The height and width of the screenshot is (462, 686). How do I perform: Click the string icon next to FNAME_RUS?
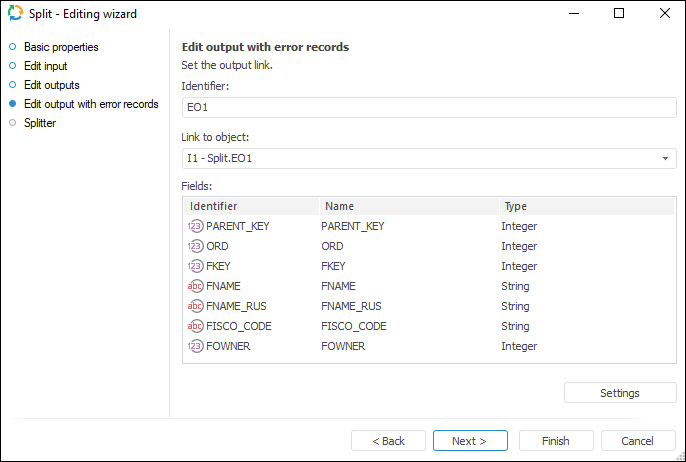pos(195,306)
